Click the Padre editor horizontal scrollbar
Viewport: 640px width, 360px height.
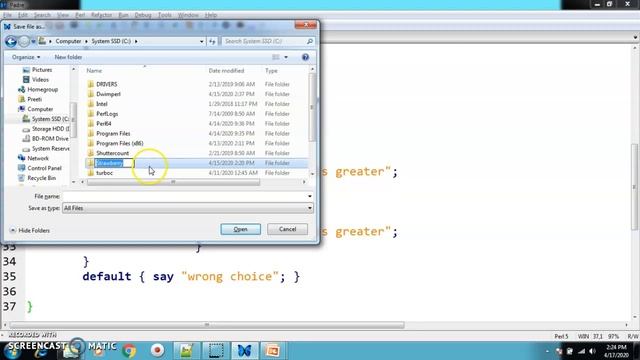(x=207, y=325)
